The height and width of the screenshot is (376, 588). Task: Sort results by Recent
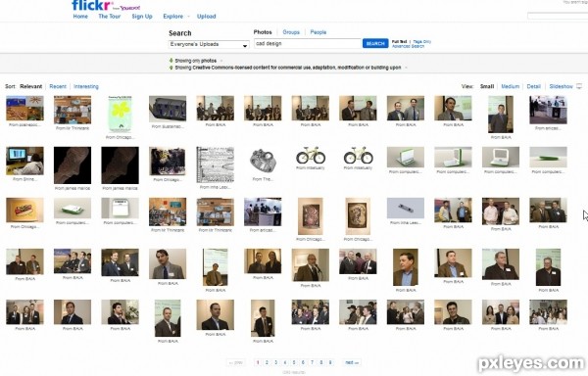coord(58,86)
